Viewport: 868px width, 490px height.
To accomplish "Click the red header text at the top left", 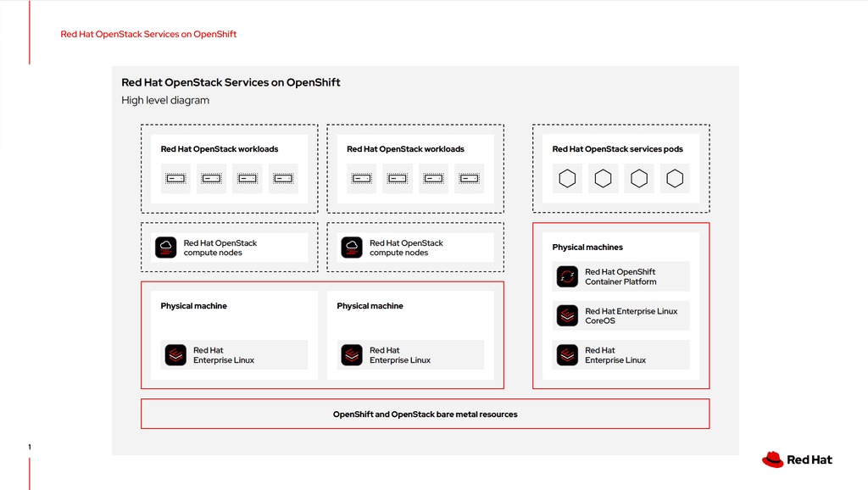I will (148, 35).
